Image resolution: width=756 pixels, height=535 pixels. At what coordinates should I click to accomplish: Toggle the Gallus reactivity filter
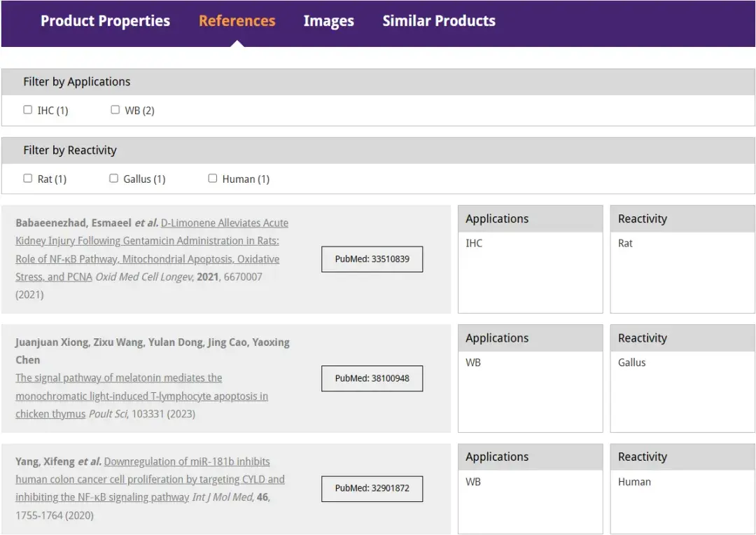point(114,179)
